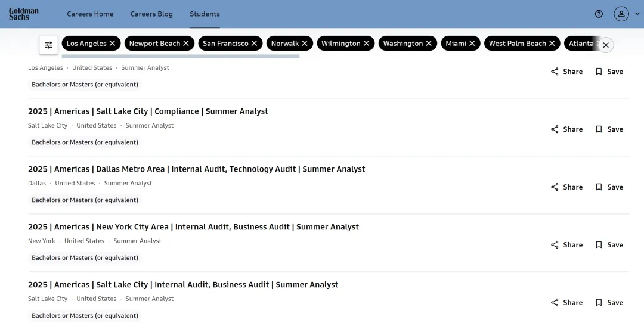Open the user profile avatar icon
Viewport: 644px width, 329px height.
[621, 14]
